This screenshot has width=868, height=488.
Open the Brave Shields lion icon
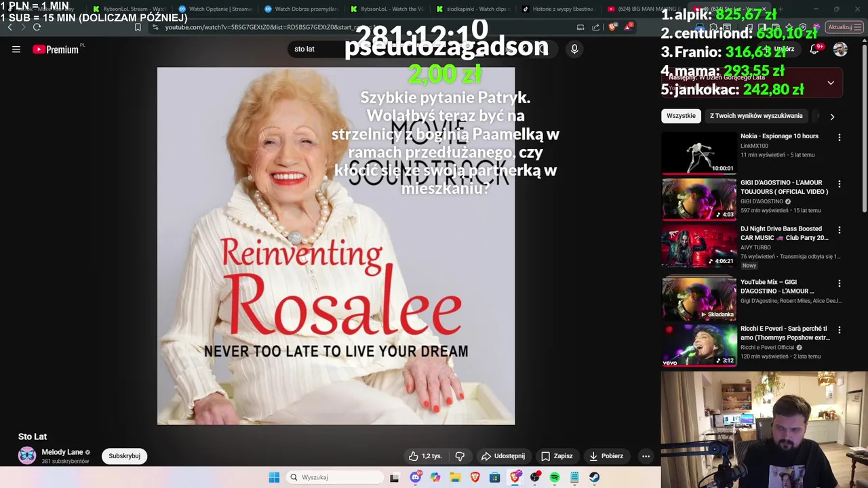point(612,27)
